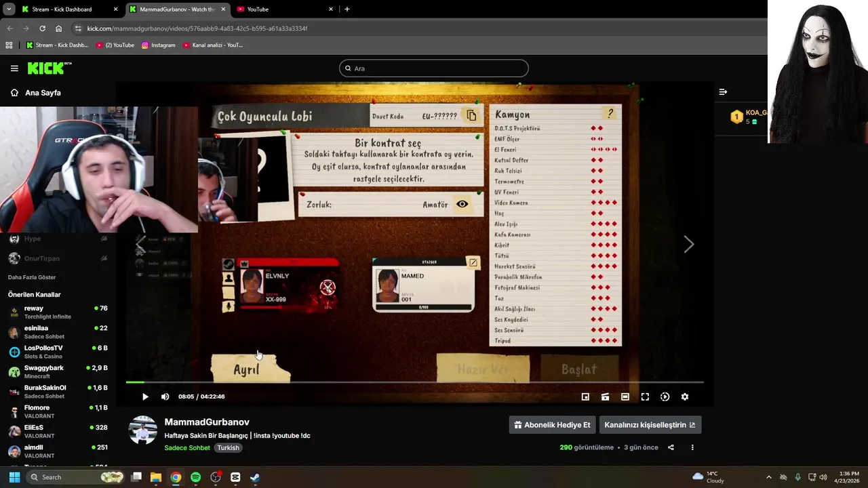Switch to theater mode
This screenshot has width=868, height=488.
coord(625,396)
